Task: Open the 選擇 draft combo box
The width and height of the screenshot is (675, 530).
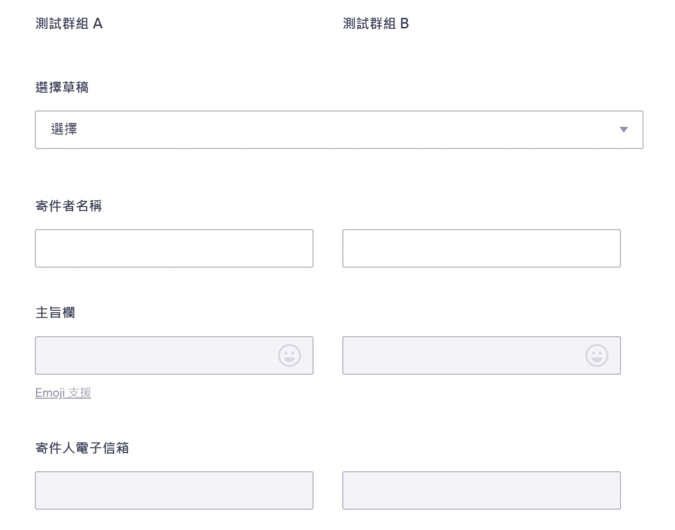Action: pyautogui.click(x=338, y=130)
